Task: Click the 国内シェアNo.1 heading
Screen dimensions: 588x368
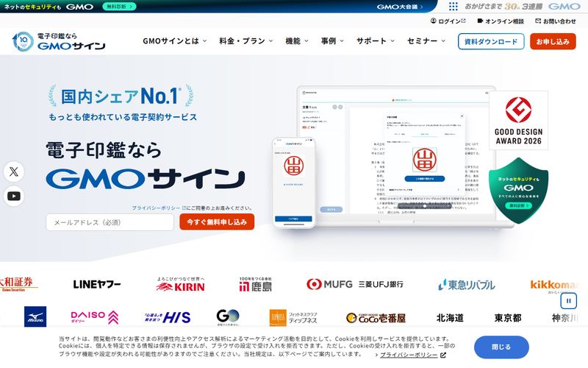Action: (121, 96)
